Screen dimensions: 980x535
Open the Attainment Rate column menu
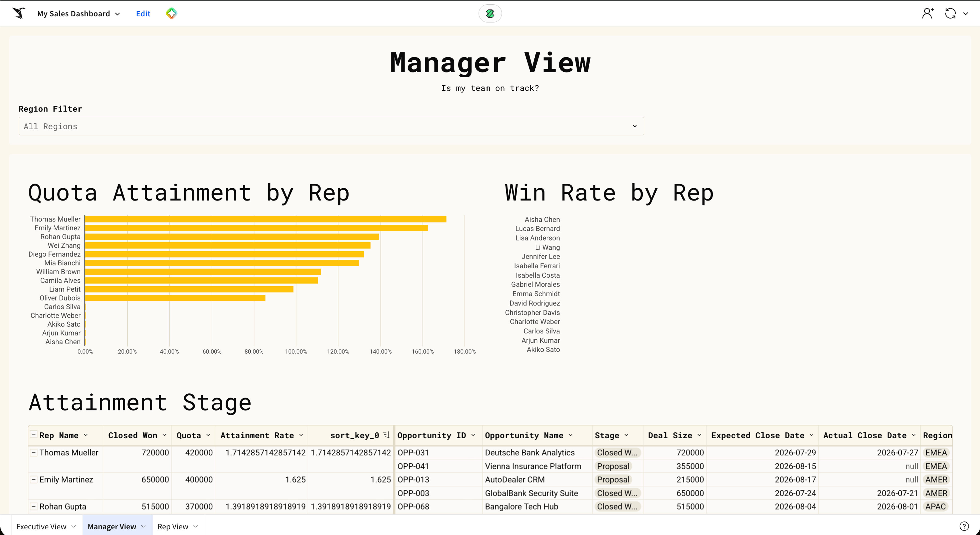click(301, 435)
